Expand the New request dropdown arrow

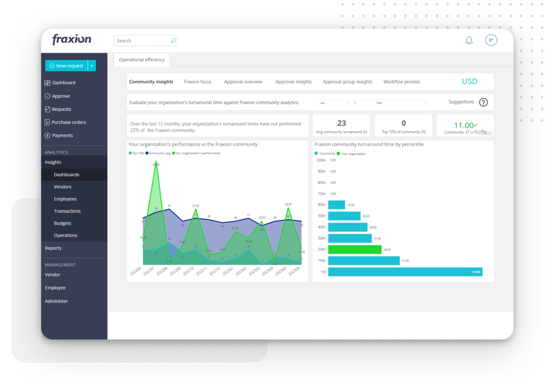pos(91,66)
